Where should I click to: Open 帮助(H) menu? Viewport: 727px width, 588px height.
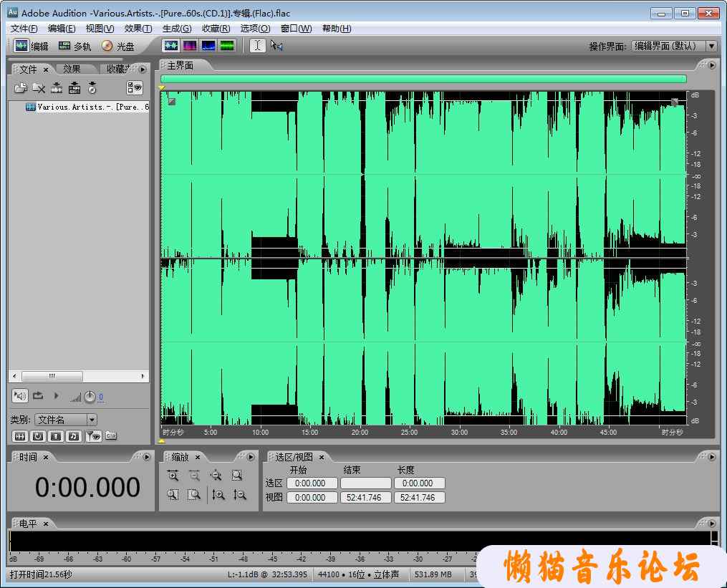pos(337,29)
